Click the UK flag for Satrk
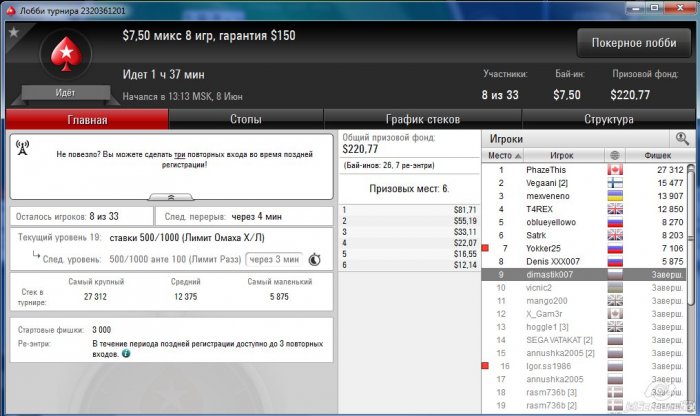 point(615,235)
